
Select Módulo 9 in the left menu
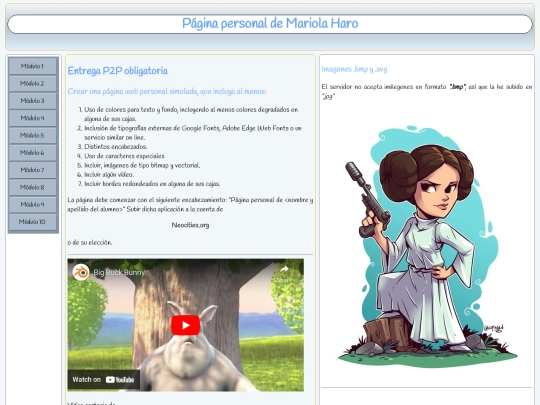point(33,204)
